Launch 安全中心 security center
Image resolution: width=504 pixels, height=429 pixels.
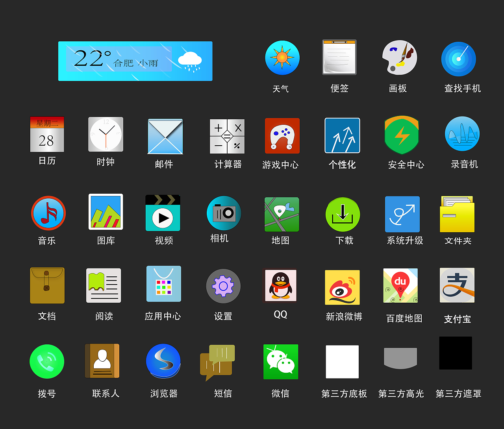click(401, 134)
